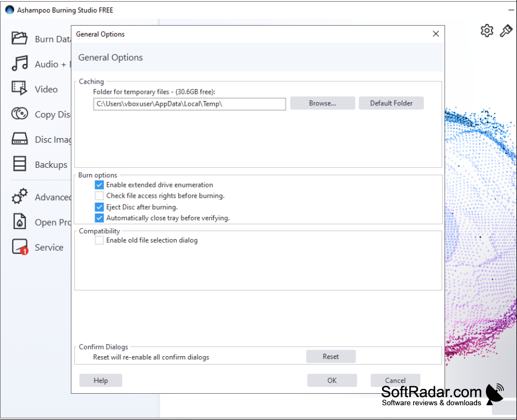The height and width of the screenshot is (420, 517).
Task: Select the Backups icon
Action: coord(20,164)
